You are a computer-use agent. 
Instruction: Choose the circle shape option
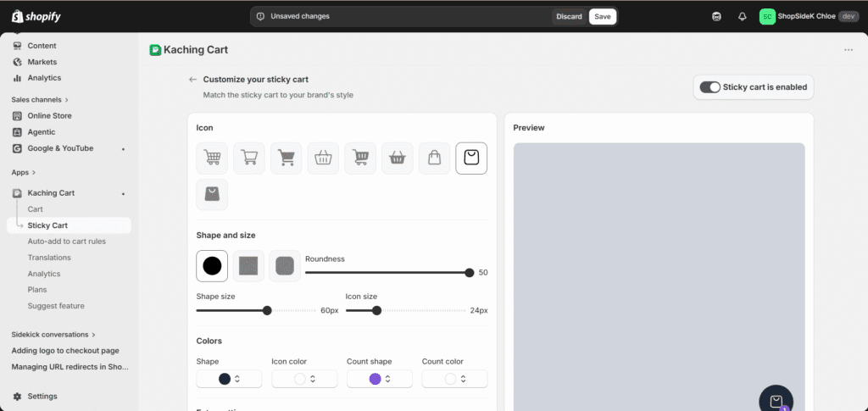[212, 266]
